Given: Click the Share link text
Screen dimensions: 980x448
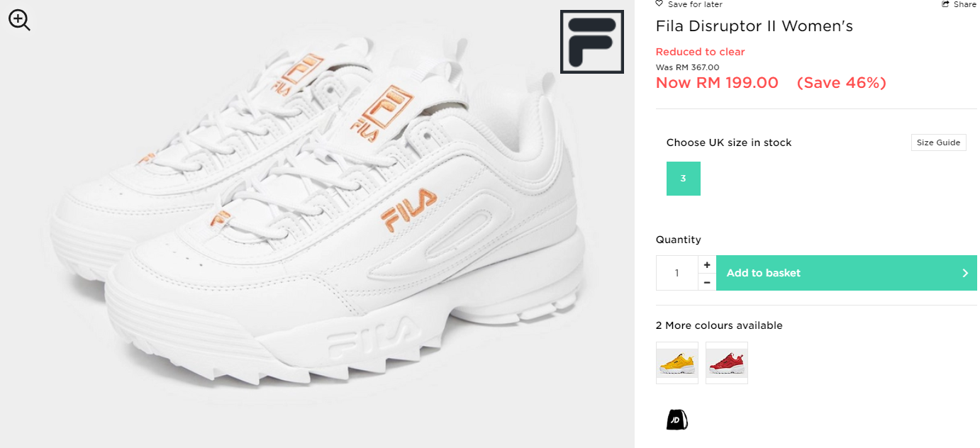Looking at the screenshot, I should [965, 4].
